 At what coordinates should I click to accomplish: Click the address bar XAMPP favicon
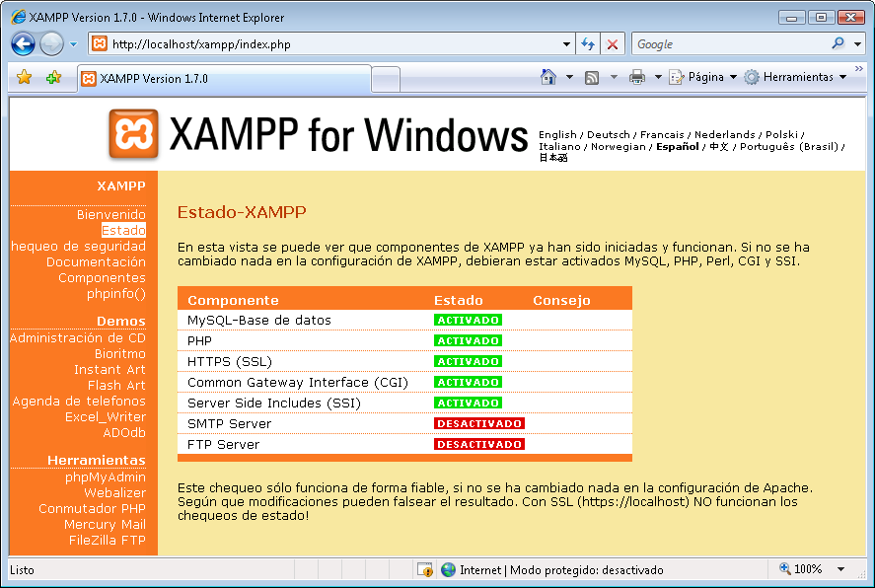click(x=100, y=43)
